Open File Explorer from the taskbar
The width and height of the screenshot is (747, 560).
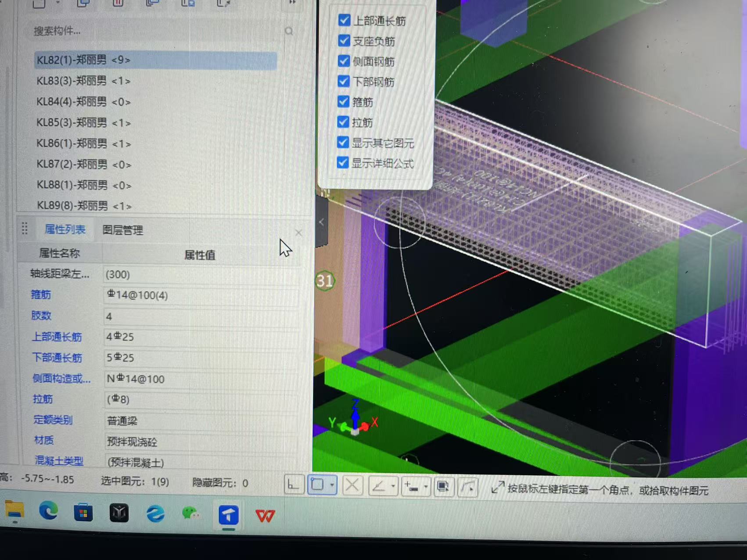pyautogui.click(x=14, y=511)
